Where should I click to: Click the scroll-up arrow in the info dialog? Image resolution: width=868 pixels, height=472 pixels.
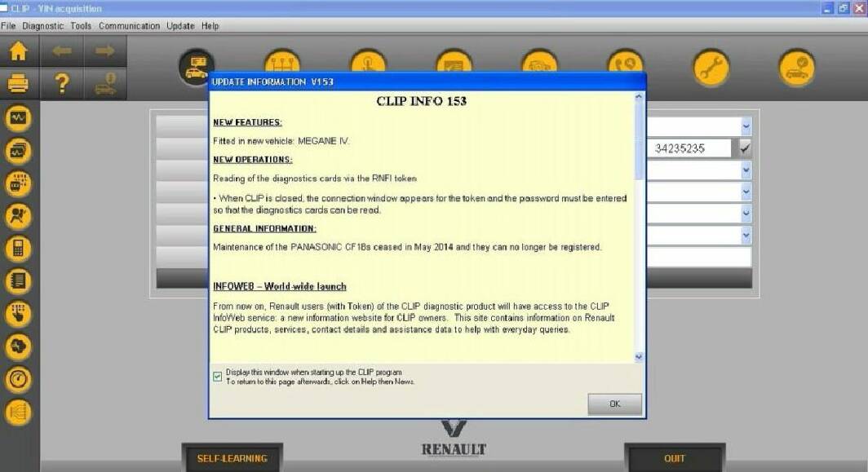tap(638, 97)
